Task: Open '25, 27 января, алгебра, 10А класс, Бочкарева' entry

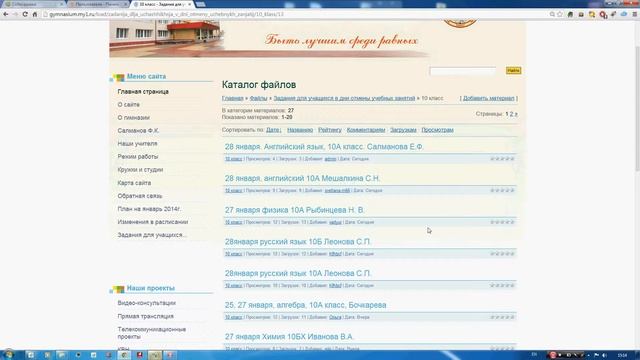Action: [305, 305]
